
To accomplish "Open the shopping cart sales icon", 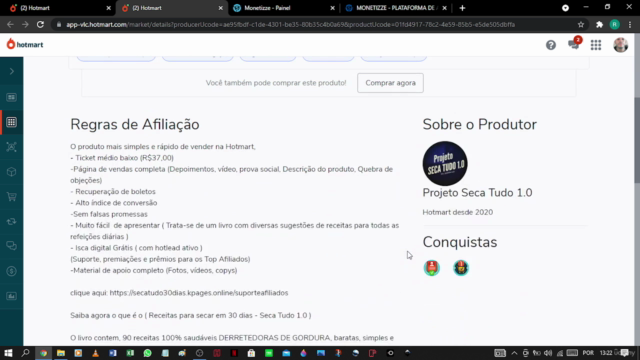I will (11, 197).
